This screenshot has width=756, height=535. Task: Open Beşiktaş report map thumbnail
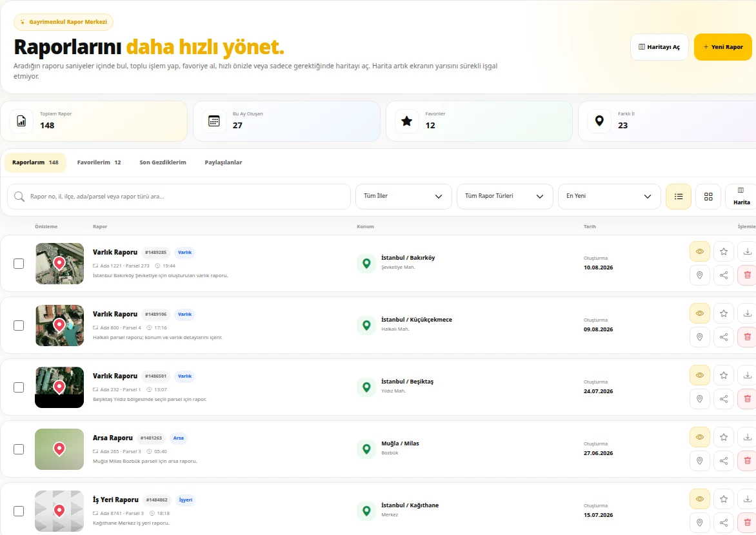(x=59, y=387)
